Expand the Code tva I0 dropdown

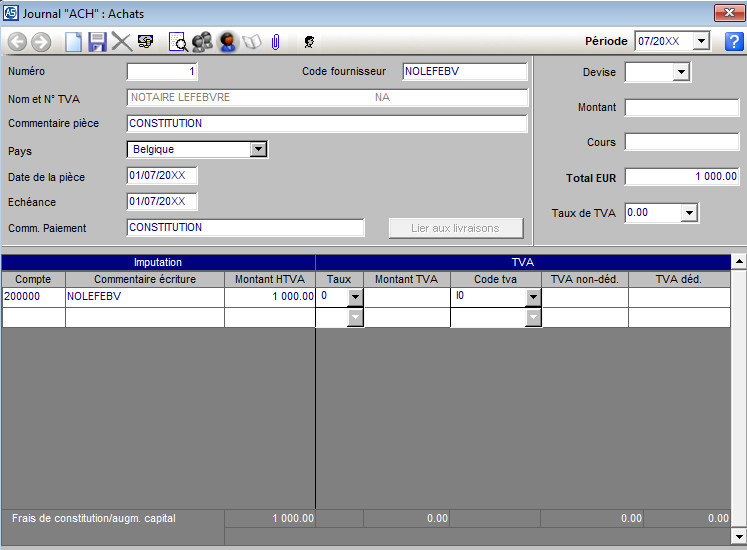[x=533, y=297]
